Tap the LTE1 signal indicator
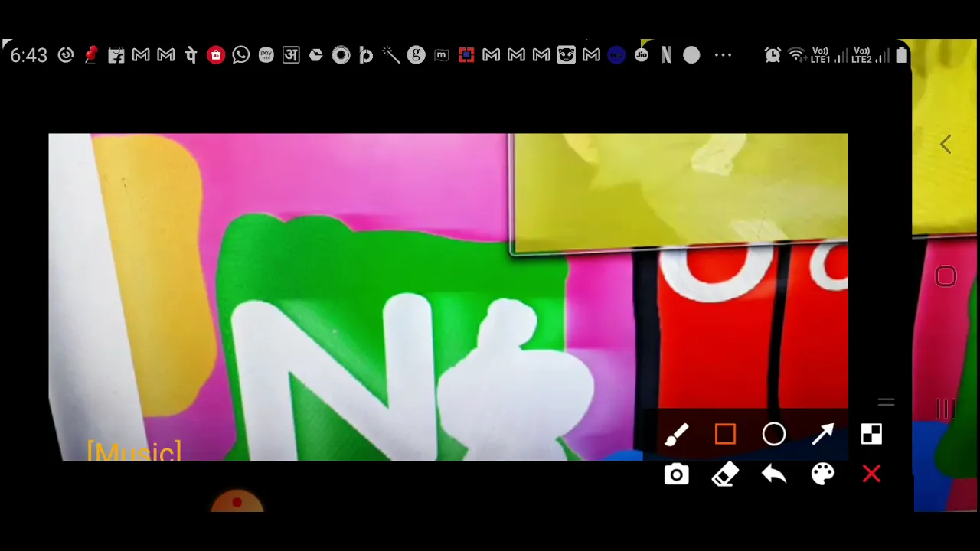The width and height of the screenshot is (980, 551). pyautogui.click(x=829, y=55)
